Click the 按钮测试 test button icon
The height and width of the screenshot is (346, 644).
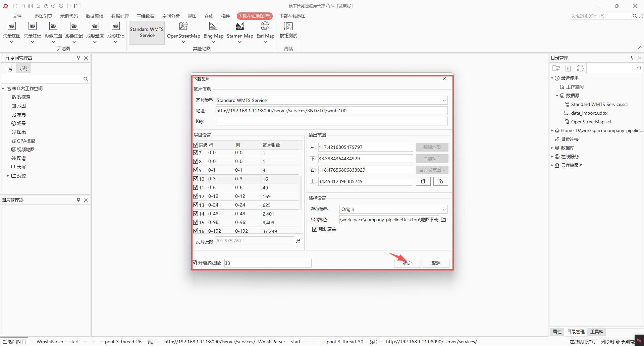288,26
